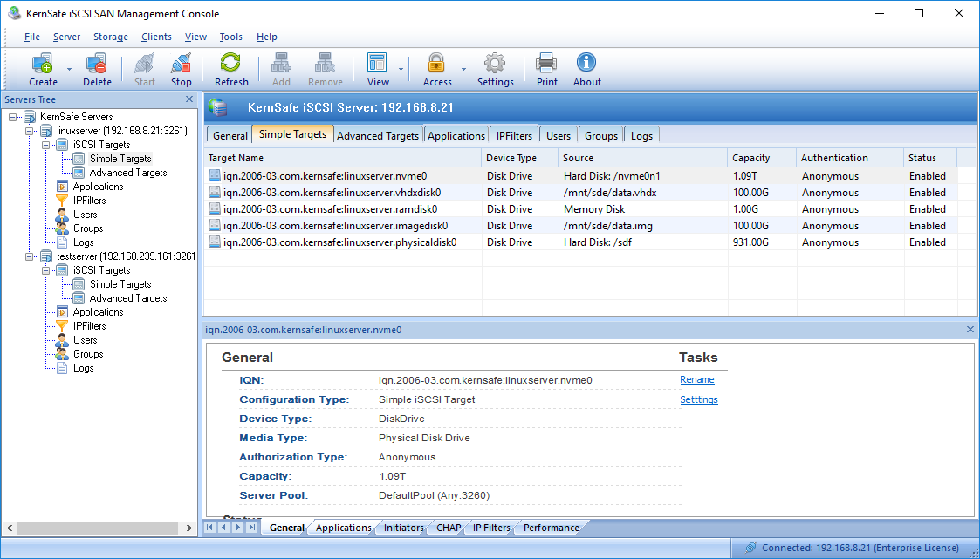Open the Storage menu
The image size is (980, 559).
click(111, 37)
